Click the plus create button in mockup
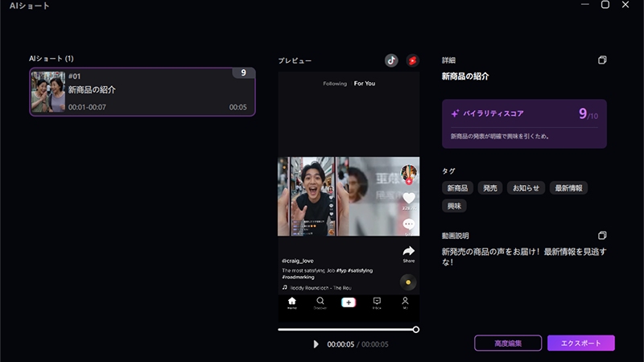Screen dimensions: 644x362 pyautogui.click(x=349, y=302)
